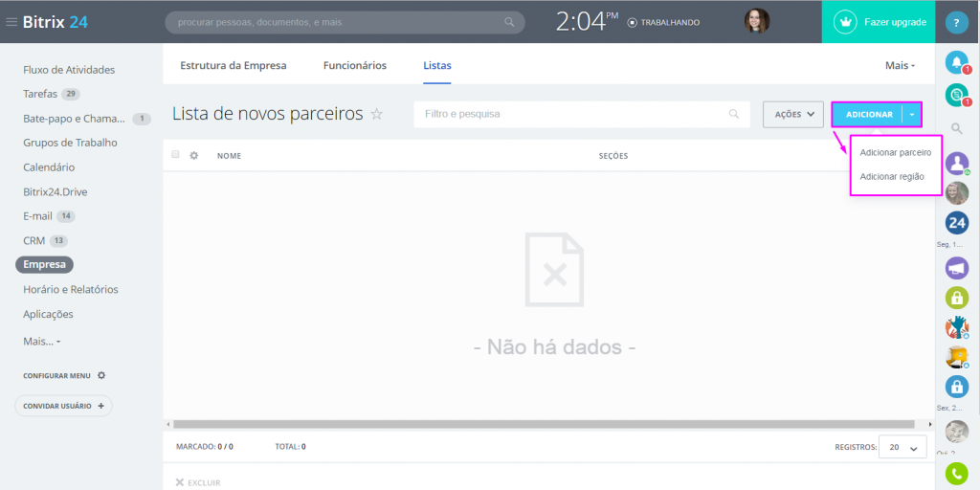The width and height of the screenshot is (980, 490).
Task: Click the scrollbar left arrow
Action: [x=168, y=424]
